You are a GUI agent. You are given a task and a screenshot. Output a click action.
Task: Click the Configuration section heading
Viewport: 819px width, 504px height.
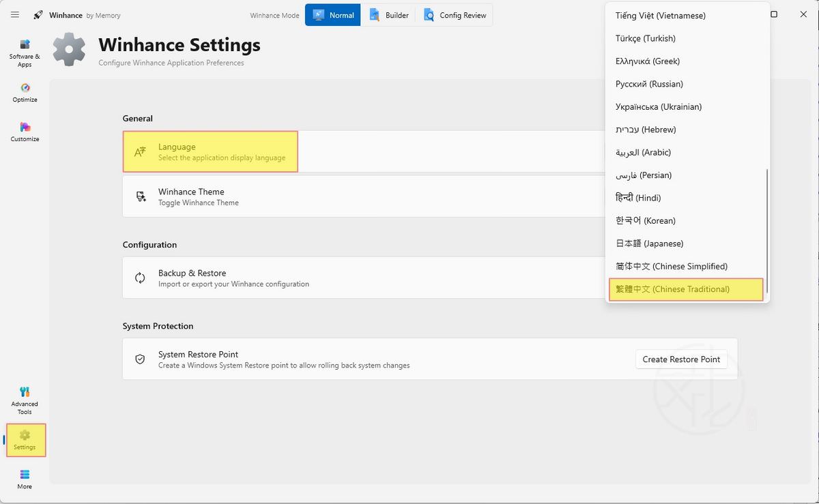coord(149,245)
